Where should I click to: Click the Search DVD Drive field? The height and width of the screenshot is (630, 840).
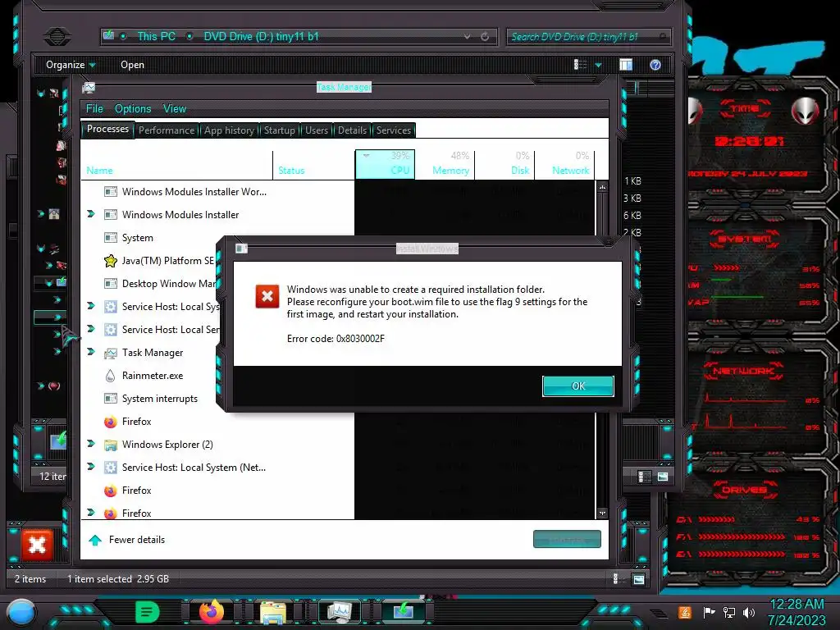587,37
